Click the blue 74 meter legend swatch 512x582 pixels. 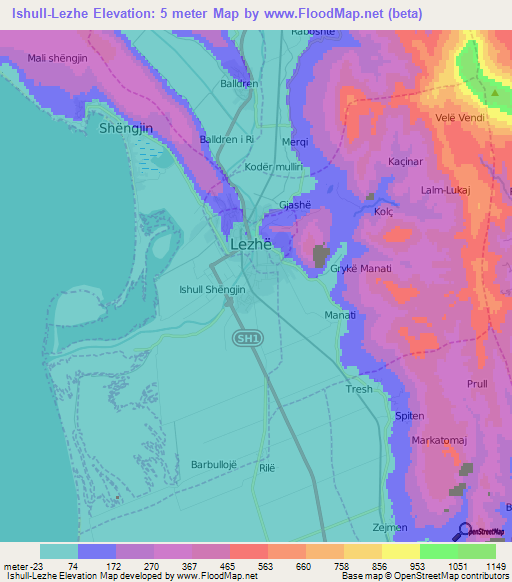tap(97, 551)
